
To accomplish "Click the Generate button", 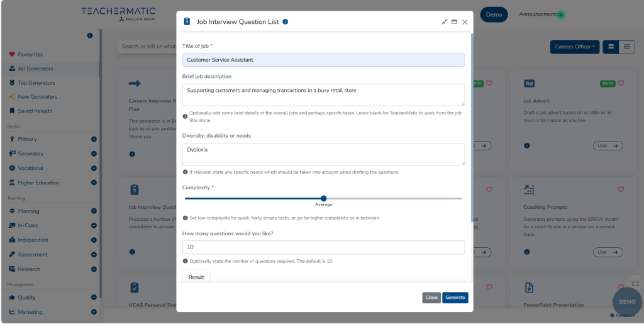I will click(x=455, y=298).
